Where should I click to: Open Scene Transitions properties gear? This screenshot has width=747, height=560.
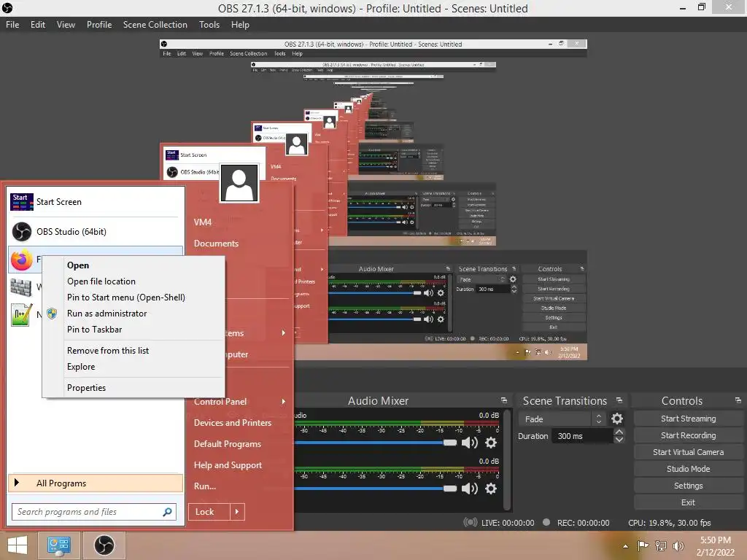[617, 419]
